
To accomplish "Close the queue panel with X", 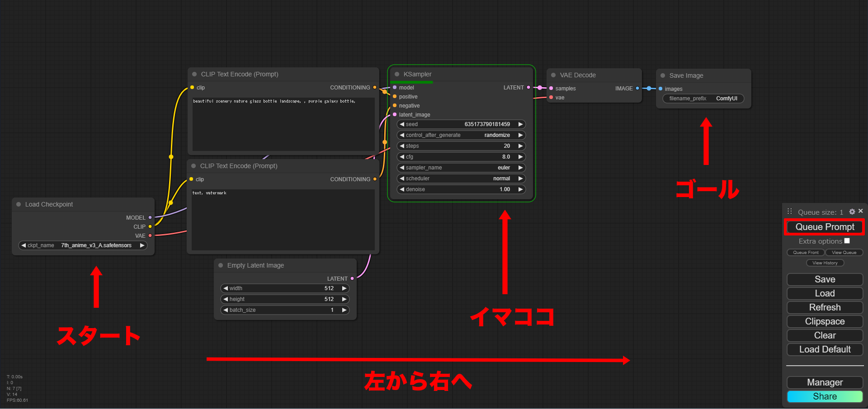I will (861, 211).
